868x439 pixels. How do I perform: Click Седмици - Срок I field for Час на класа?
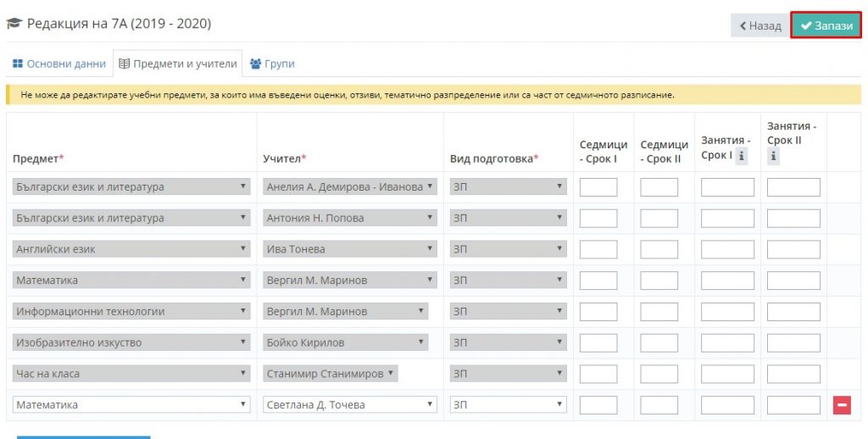coord(598,374)
